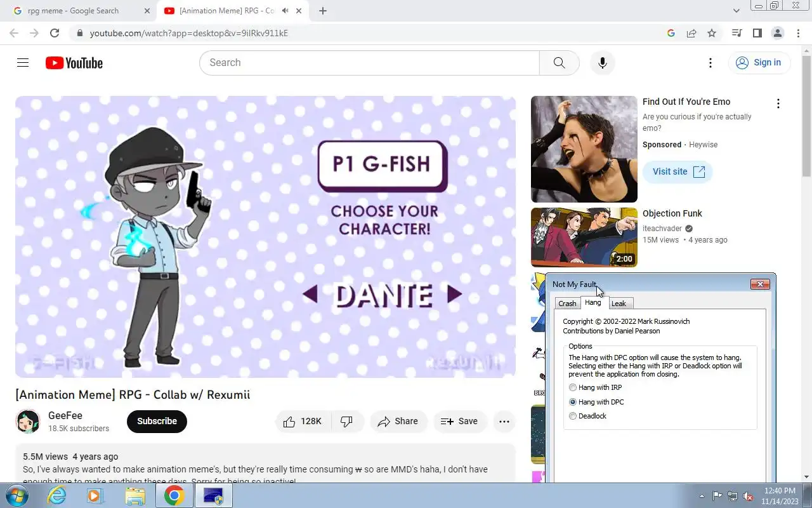Open Windows Explorer folder in taskbar
This screenshot has height=508, width=812.
coord(135,496)
